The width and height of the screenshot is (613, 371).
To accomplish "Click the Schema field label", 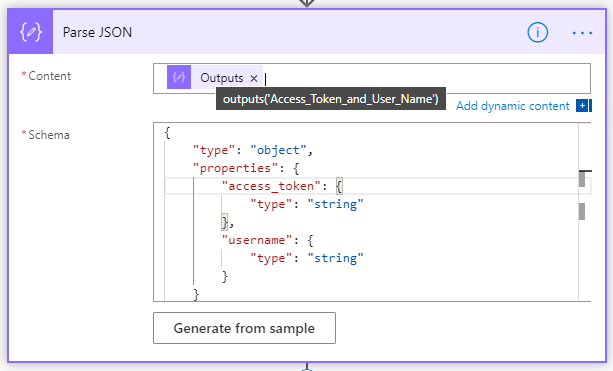I will click(x=49, y=135).
